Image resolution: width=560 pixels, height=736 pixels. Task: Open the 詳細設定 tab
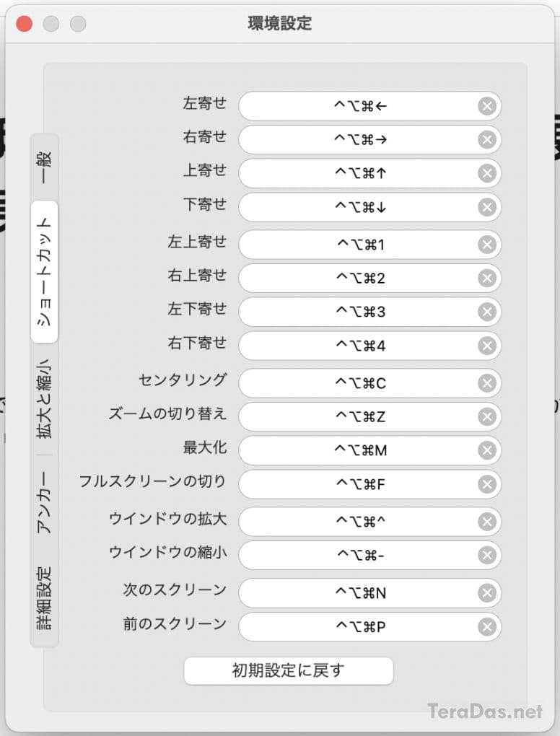coord(45,597)
